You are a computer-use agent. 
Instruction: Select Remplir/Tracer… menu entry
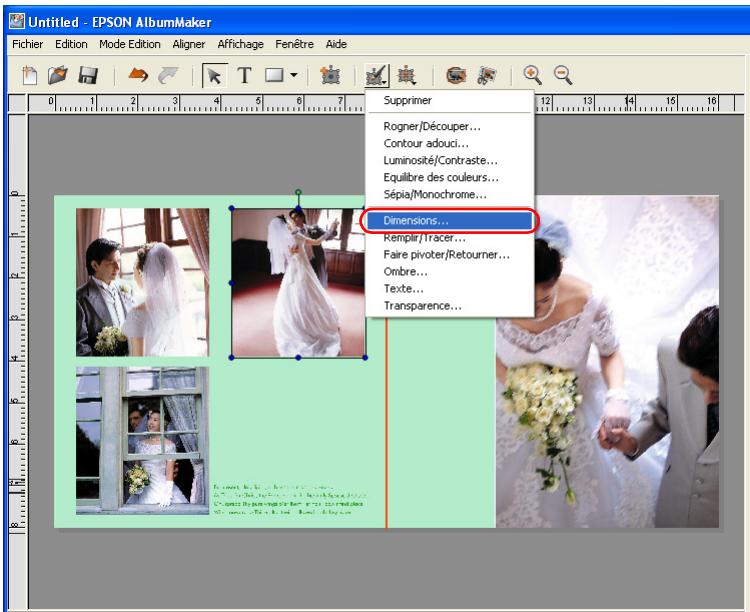450,238
